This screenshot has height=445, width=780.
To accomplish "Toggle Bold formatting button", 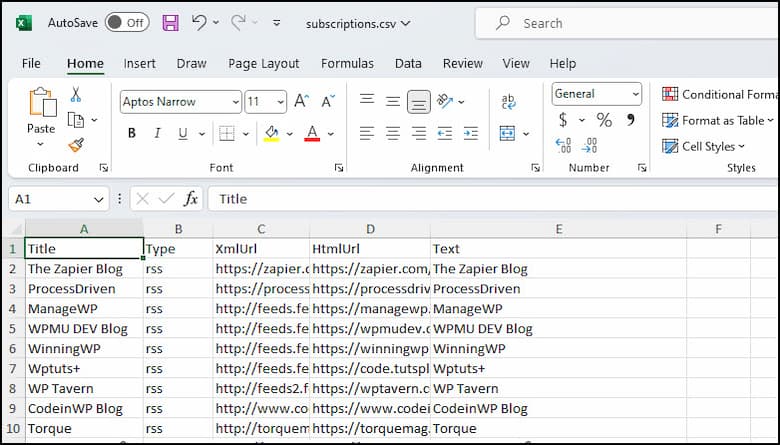I will [132, 133].
